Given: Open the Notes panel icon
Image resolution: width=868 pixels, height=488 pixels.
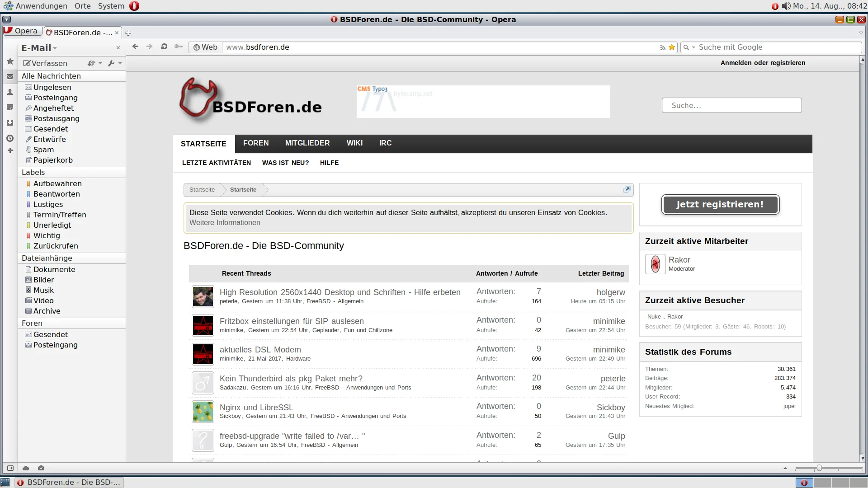Looking at the screenshot, I should (10, 108).
